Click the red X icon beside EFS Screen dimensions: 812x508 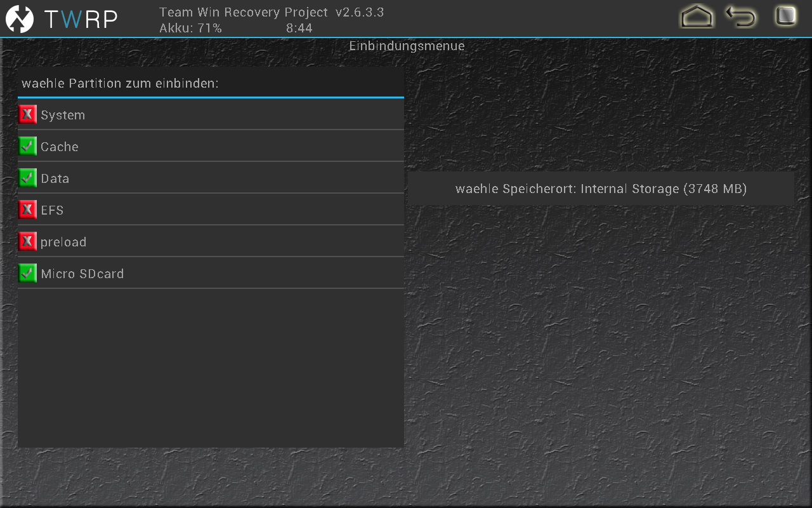[27, 210]
